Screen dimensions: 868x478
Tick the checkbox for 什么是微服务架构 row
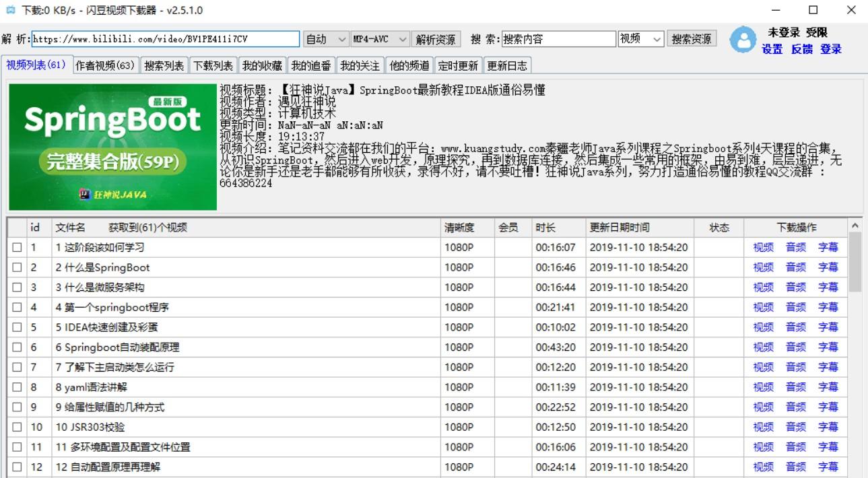(17, 287)
